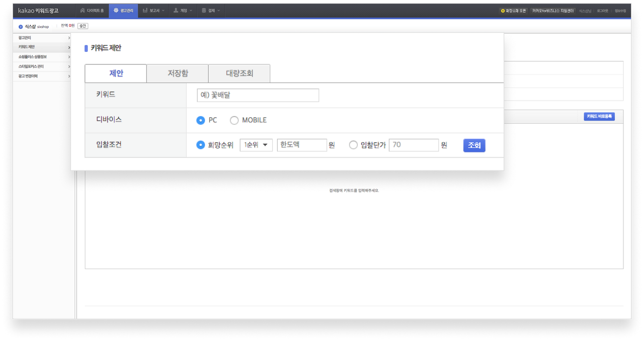Image resolution: width=644 pixels, height=341 pixels.
Task: Expand the 광고 변경이력 sidebar chevron
Action: [69, 76]
